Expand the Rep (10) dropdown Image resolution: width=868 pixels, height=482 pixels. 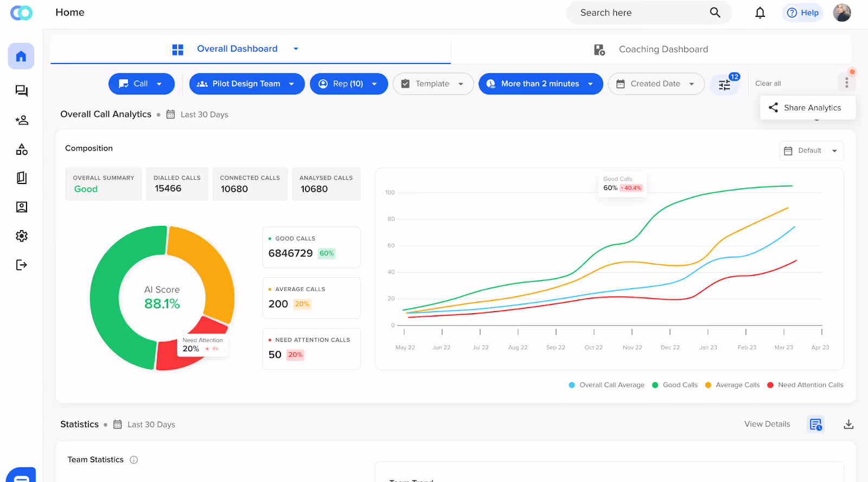(349, 84)
